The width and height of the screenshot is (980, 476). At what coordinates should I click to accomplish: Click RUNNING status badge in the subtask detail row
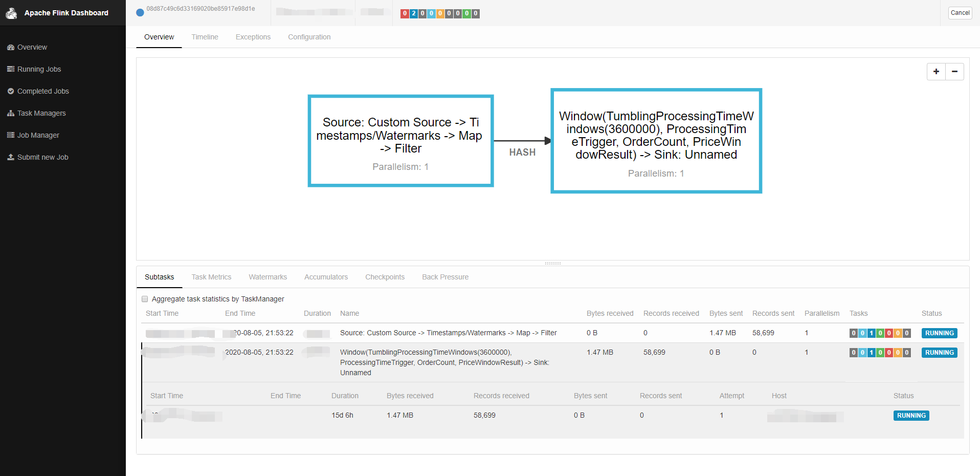click(911, 416)
